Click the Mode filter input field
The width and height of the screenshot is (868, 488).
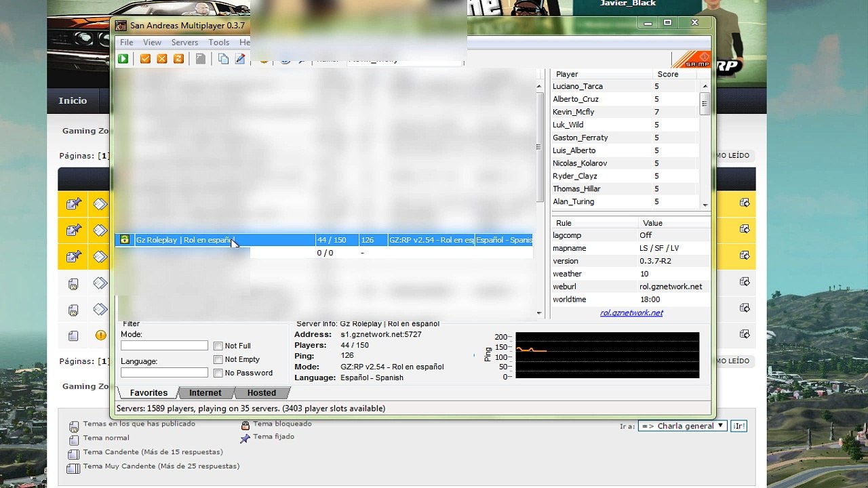tap(164, 346)
